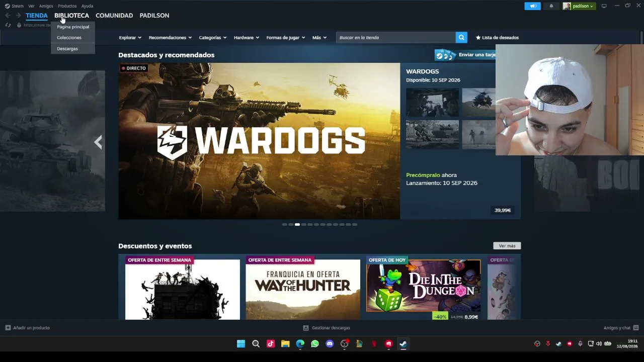Open Lista de deseados

coord(497,38)
